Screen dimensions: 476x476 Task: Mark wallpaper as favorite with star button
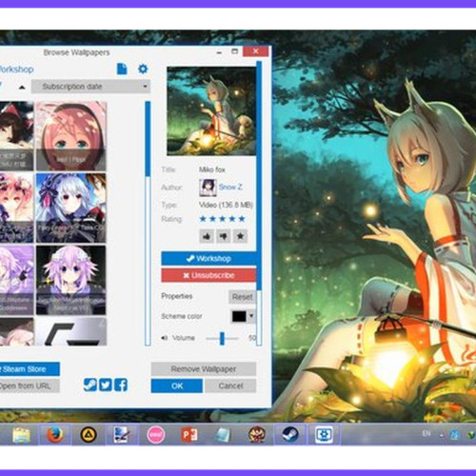pos(240,236)
